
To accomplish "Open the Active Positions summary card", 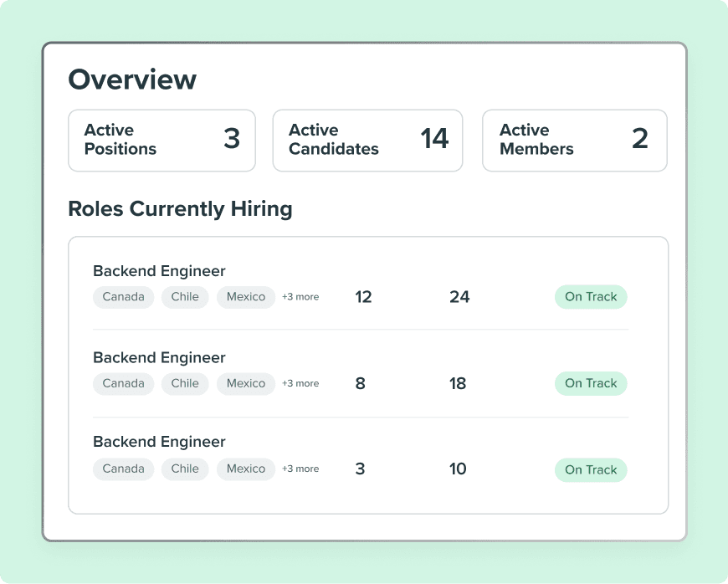I will coord(161,140).
